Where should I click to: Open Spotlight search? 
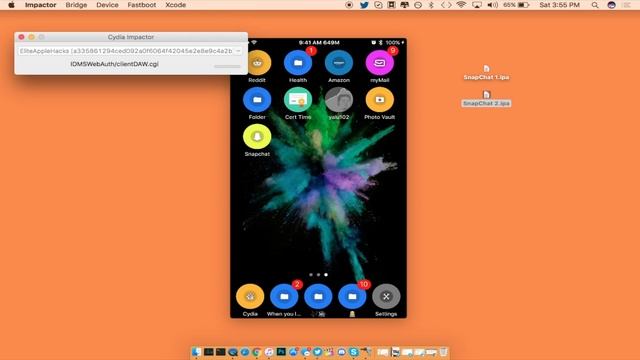click(x=595, y=5)
